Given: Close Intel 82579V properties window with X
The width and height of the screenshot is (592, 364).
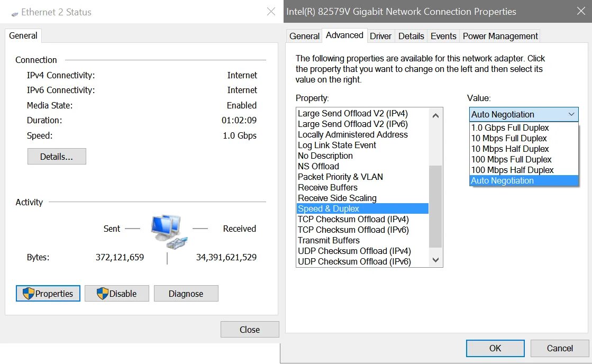Looking at the screenshot, I should (581, 11).
